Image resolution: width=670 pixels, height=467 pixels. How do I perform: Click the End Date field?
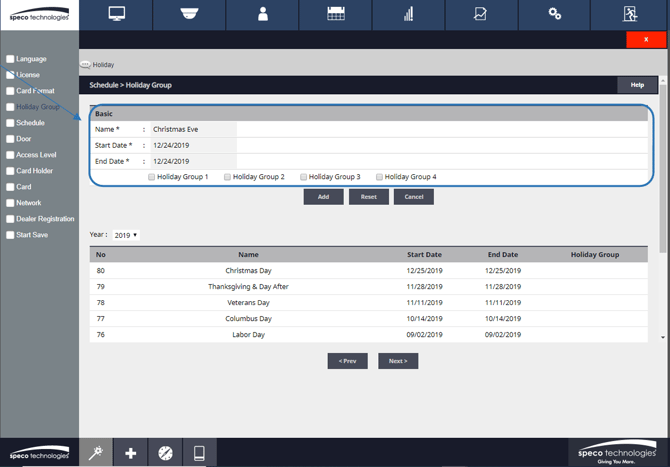point(194,162)
